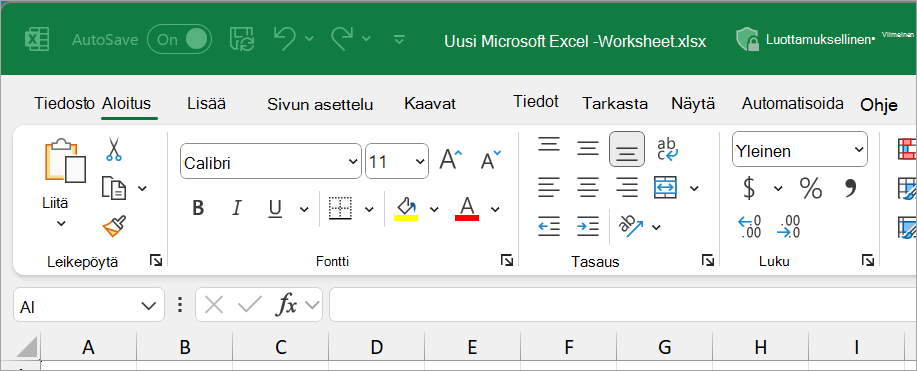Click the Decrease Font Size icon

(490, 160)
